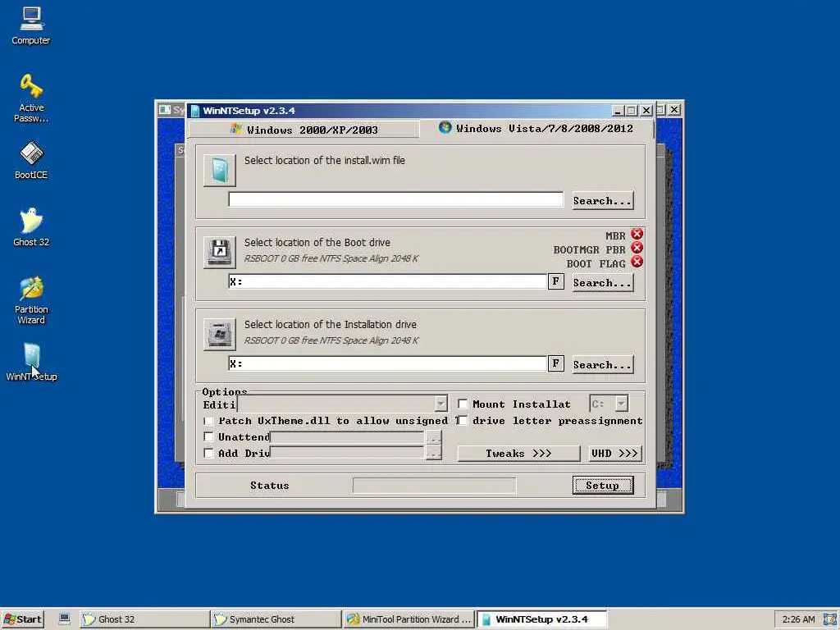Enable Mount Installation drive checkbox
The height and width of the screenshot is (630, 840).
(463, 404)
